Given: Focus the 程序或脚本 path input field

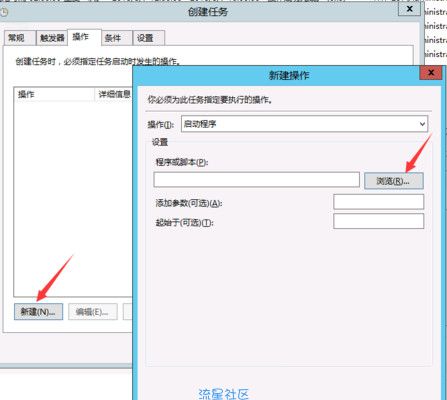Looking at the screenshot, I should pos(257,180).
